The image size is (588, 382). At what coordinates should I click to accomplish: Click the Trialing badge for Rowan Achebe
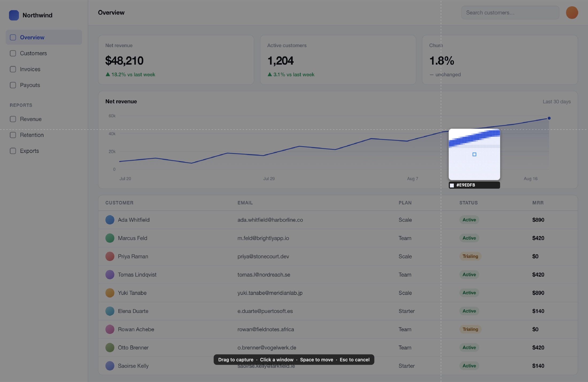tap(470, 329)
